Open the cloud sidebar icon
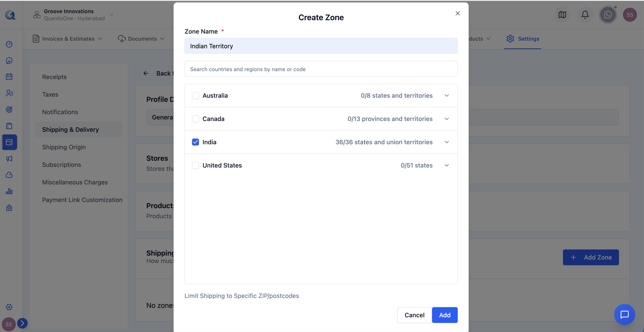Image resolution: width=644 pixels, height=332 pixels. 9,175
